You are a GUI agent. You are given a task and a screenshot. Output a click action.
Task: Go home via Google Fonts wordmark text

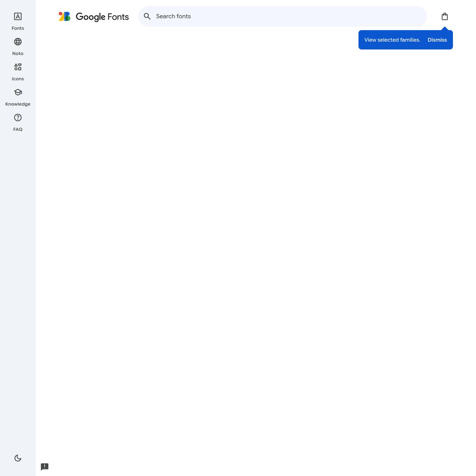coord(102,17)
